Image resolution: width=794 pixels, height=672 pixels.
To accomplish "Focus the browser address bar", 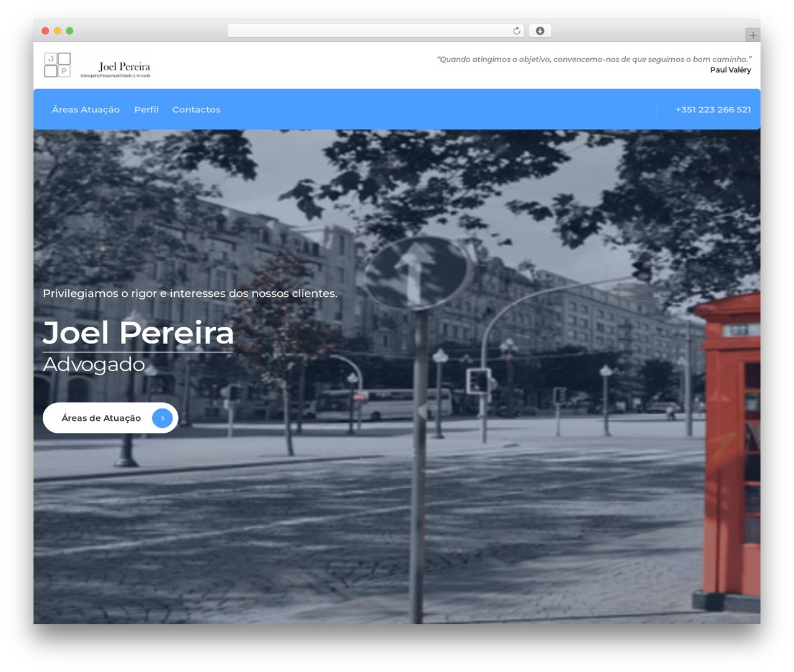I will 375,31.
